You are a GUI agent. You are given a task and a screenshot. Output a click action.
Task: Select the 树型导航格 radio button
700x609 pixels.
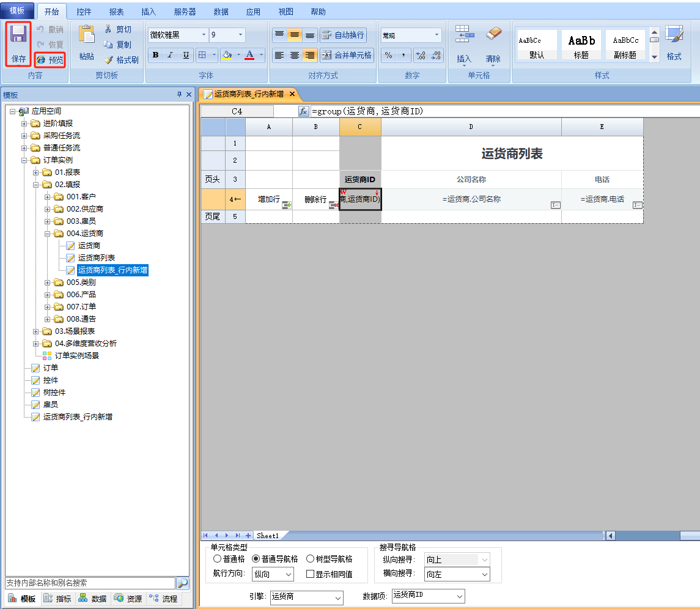pyautogui.click(x=310, y=559)
